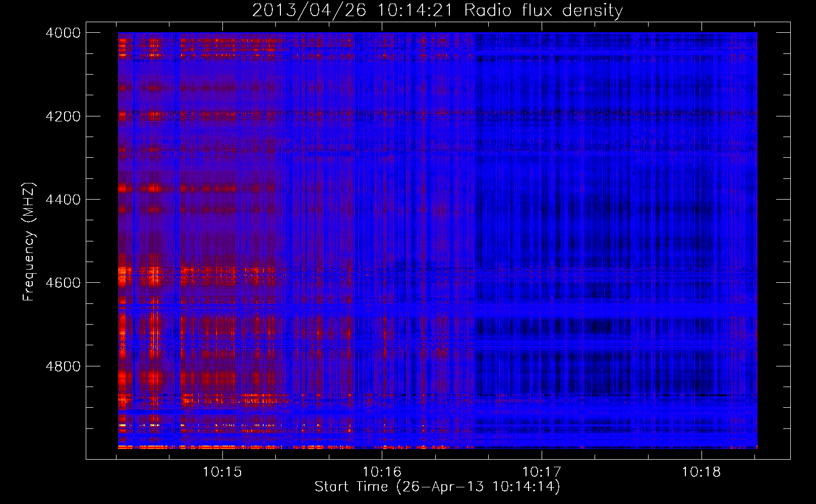This screenshot has width=816, height=504.
Task: Click the 4800 frequency tick label
Action: pyautogui.click(x=63, y=366)
